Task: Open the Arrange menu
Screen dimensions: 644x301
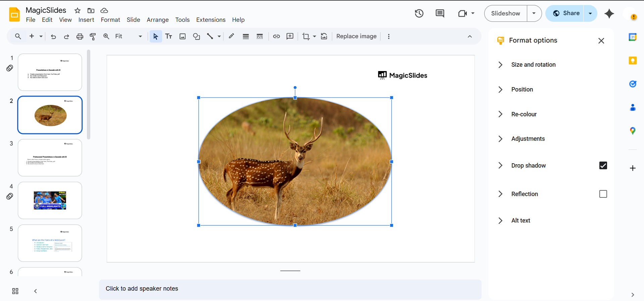Action: (x=157, y=20)
